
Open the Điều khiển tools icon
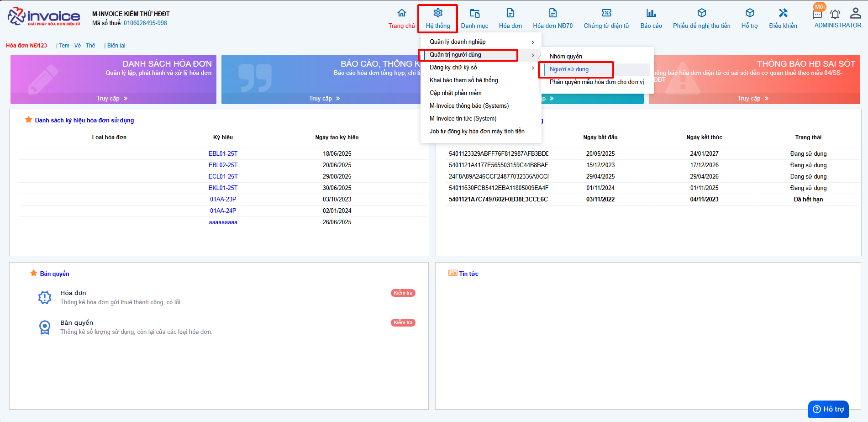pyautogui.click(x=783, y=13)
